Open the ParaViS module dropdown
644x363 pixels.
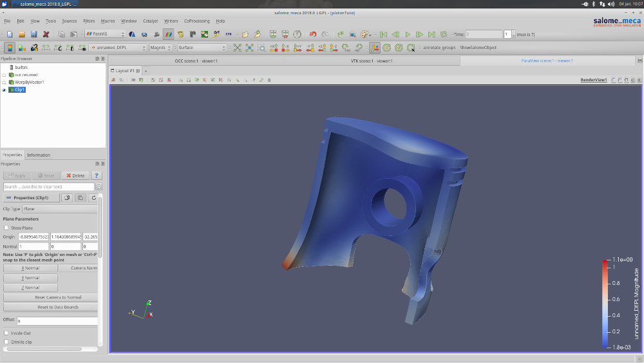pos(105,34)
